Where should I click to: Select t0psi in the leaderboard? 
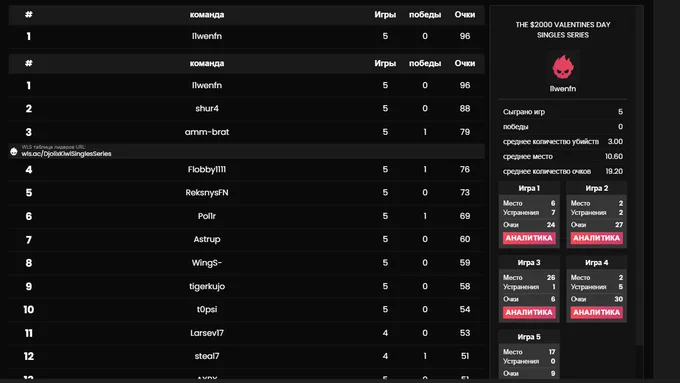coord(207,310)
